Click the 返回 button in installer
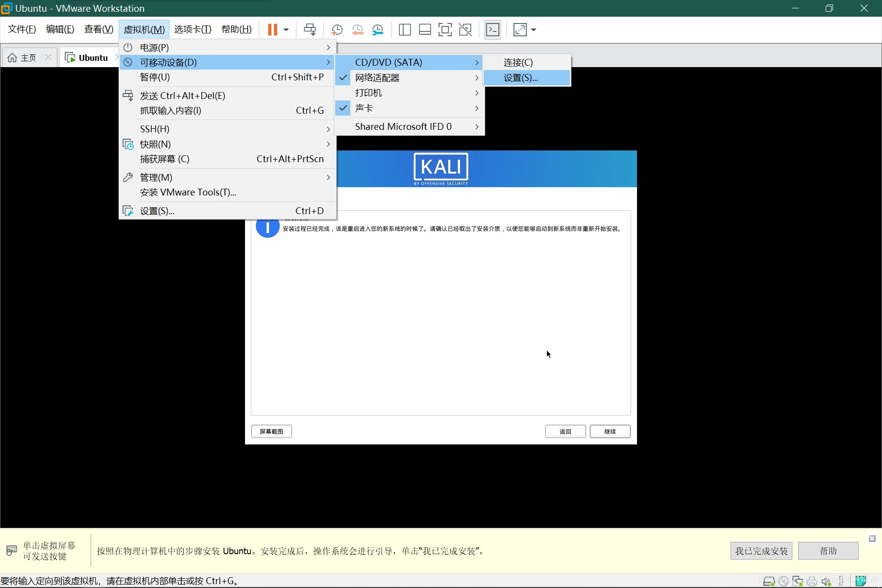The width and height of the screenshot is (882, 588). click(x=565, y=431)
